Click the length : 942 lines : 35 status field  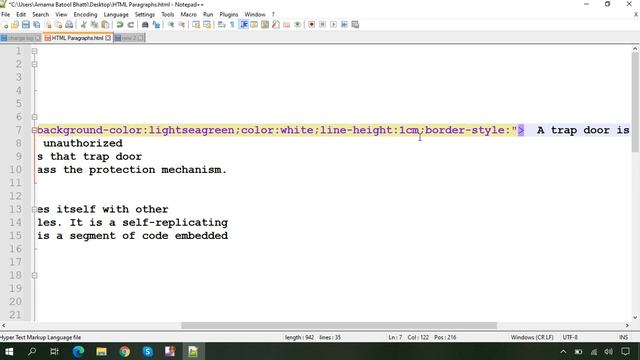coord(313,337)
